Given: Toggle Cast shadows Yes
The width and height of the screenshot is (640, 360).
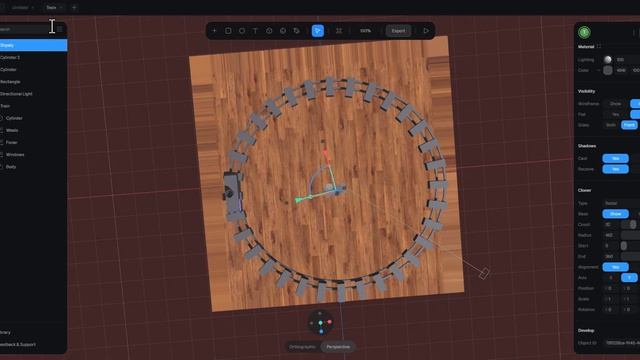Looking at the screenshot, I should tap(616, 158).
